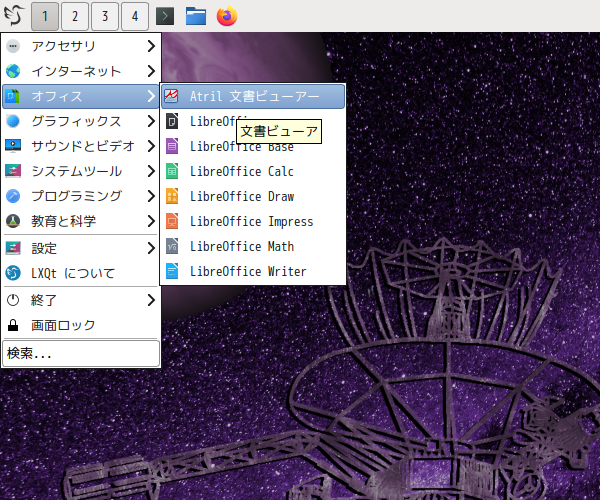Click the インターネット globe icon

13,71
